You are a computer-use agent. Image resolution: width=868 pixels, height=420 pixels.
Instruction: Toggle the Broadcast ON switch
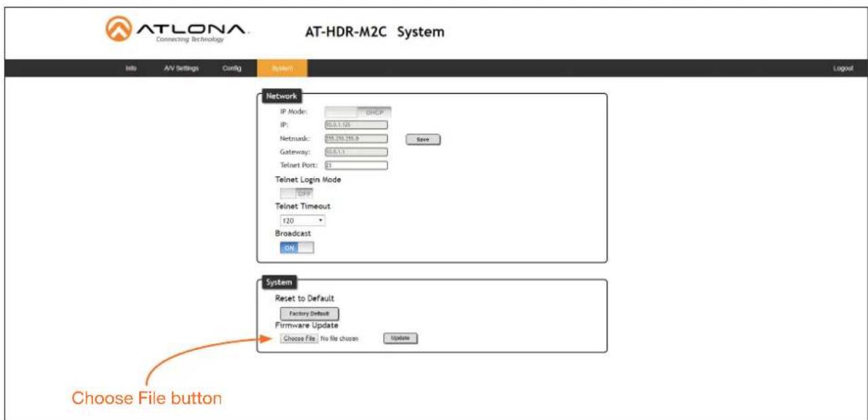(x=297, y=248)
